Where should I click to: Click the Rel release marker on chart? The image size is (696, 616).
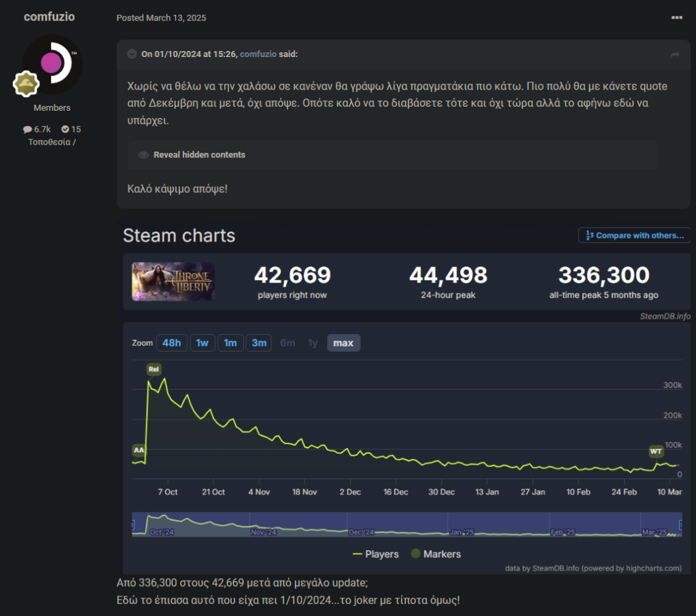click(154, 369)
